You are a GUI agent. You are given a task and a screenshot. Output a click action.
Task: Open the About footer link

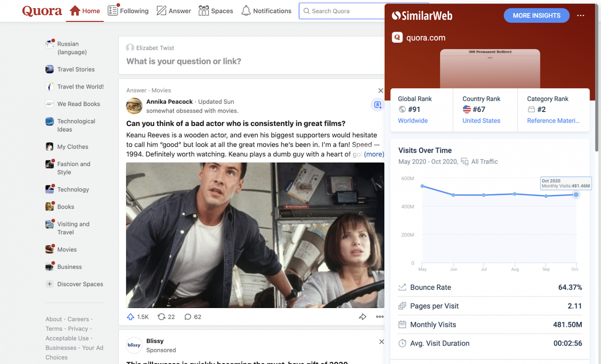click(54, 319)
